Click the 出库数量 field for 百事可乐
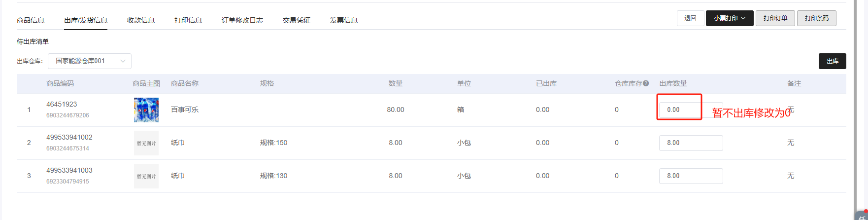Viewport: 868px width, 220px height. (680, 110)
